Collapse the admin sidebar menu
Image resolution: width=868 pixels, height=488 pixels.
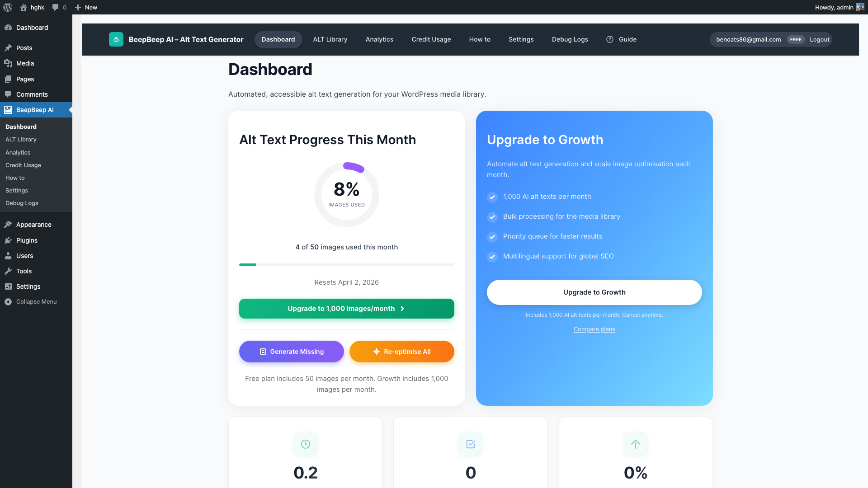(9, 301)
